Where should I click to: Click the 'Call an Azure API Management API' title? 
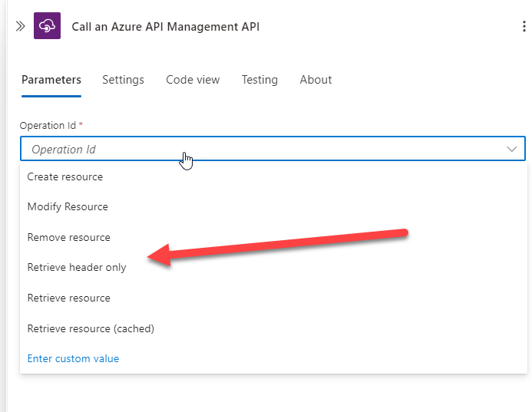166,26
